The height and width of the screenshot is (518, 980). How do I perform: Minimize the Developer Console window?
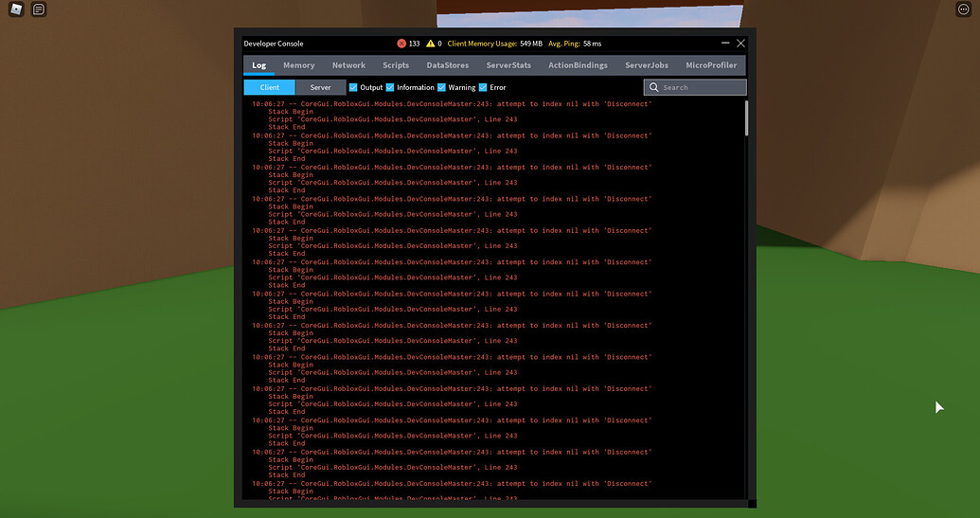click(x=725, y=44)
